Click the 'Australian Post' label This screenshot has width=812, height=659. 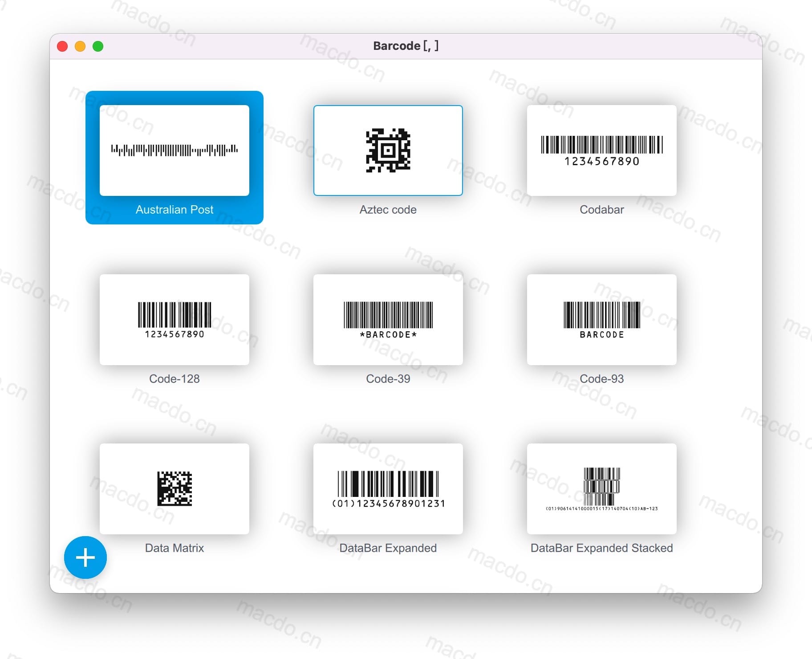175,210
